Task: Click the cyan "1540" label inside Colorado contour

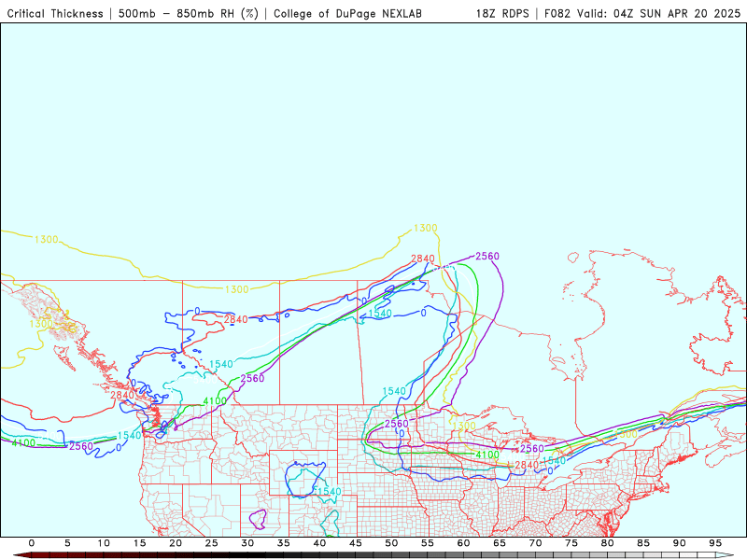Action: (x=330, y=492)
